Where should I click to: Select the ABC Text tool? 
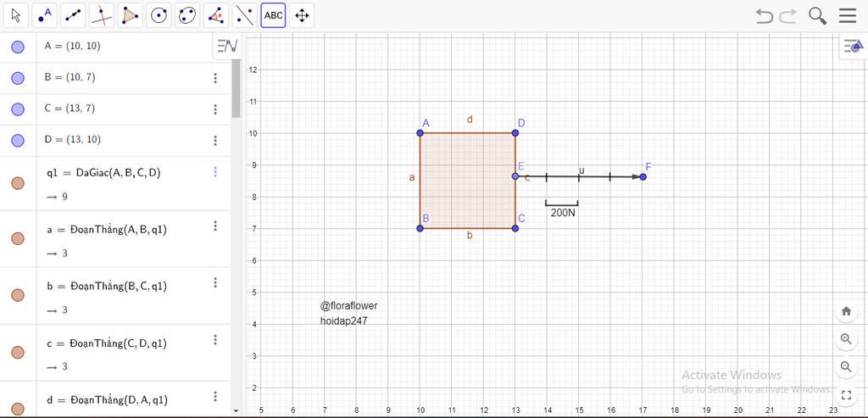(x=274, y=15)
